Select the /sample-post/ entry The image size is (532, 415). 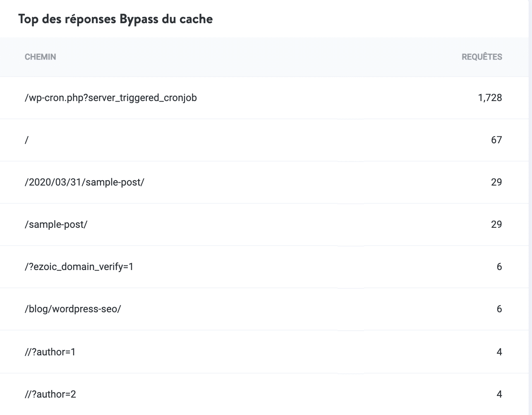point(55,224)
